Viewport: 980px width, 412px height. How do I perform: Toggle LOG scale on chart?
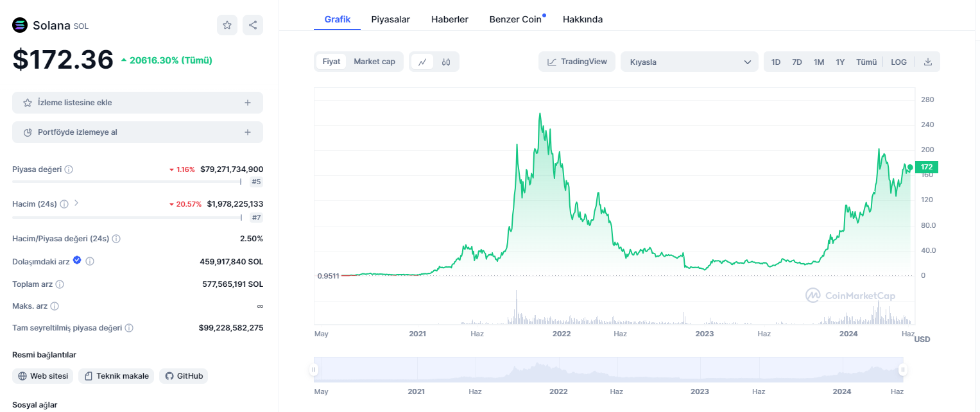[x=898, y=62]
